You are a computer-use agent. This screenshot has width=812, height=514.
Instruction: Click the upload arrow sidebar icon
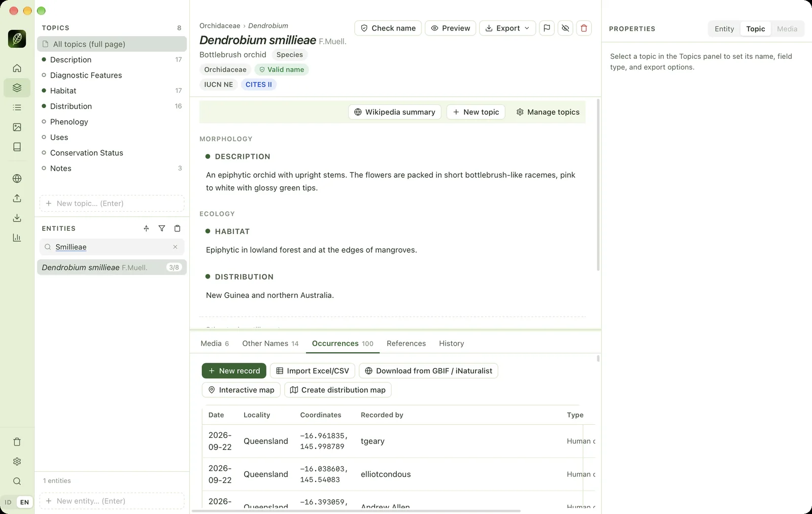17,198
